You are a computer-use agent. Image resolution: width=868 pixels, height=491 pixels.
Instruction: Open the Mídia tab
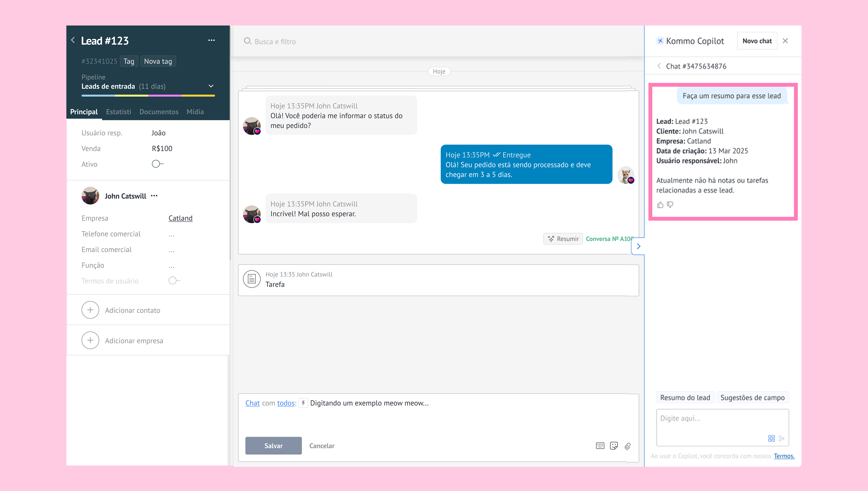pos(195,112)
